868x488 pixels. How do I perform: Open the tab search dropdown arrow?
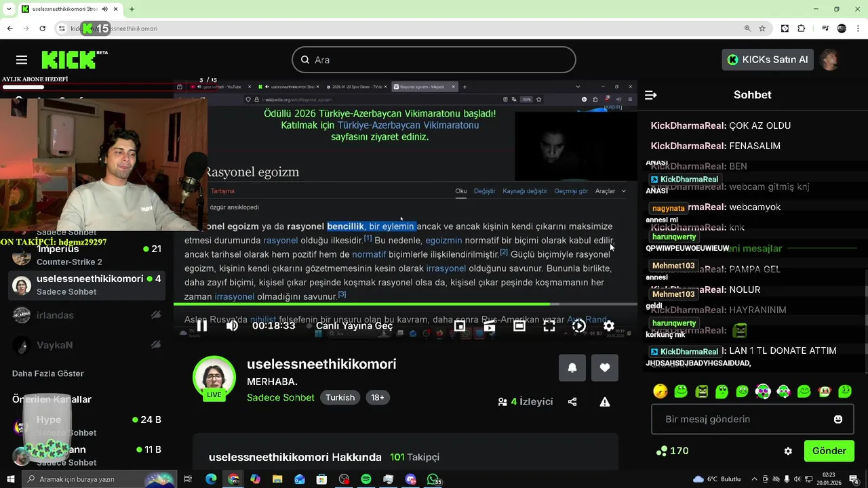point(9,9)
